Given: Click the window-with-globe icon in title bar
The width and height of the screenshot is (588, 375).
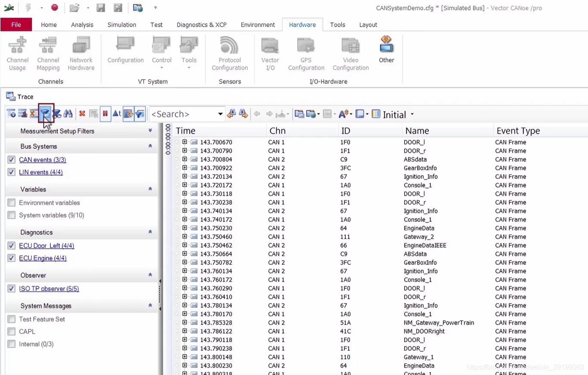Looking at the screenshot, I should (x=138, y=7).
